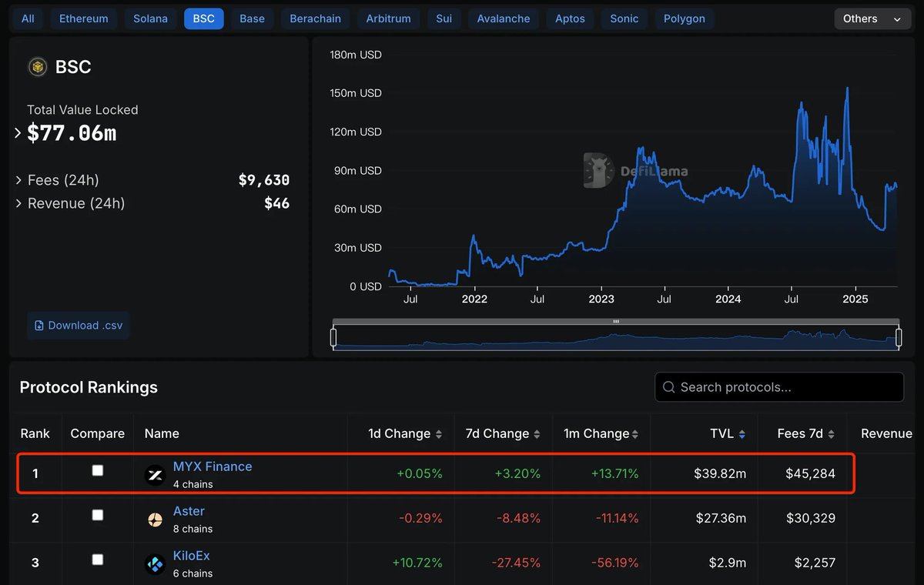Viewport: 924px width, 585px height.
Task: Switch to the Arbitrum chain tab
Action: pos(388,18)
